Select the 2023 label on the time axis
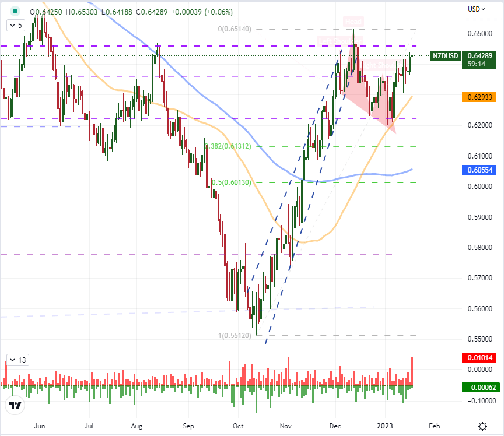 pos(385,426)
